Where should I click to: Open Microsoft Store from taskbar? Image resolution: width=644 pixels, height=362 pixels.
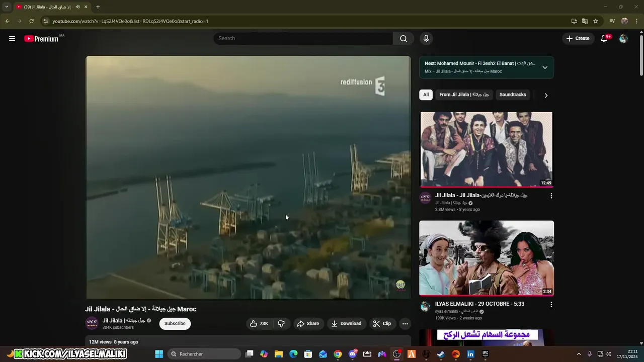tap(308, 354)
